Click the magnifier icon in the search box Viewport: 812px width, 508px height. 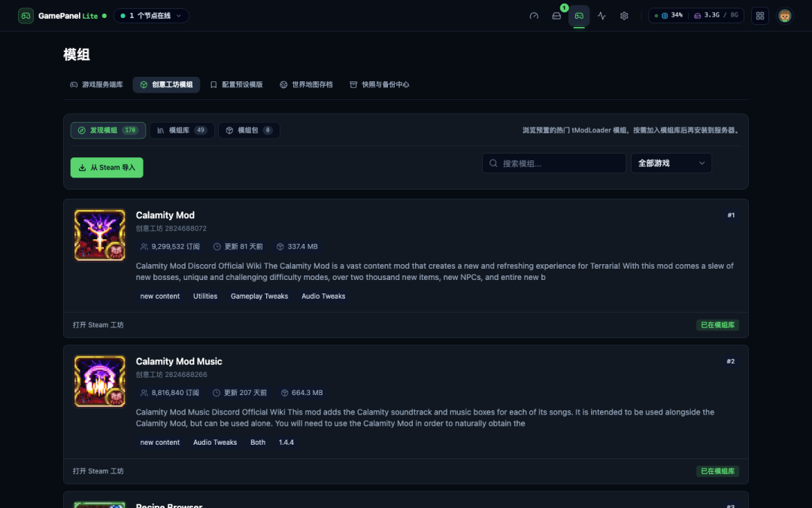(493, 163)
